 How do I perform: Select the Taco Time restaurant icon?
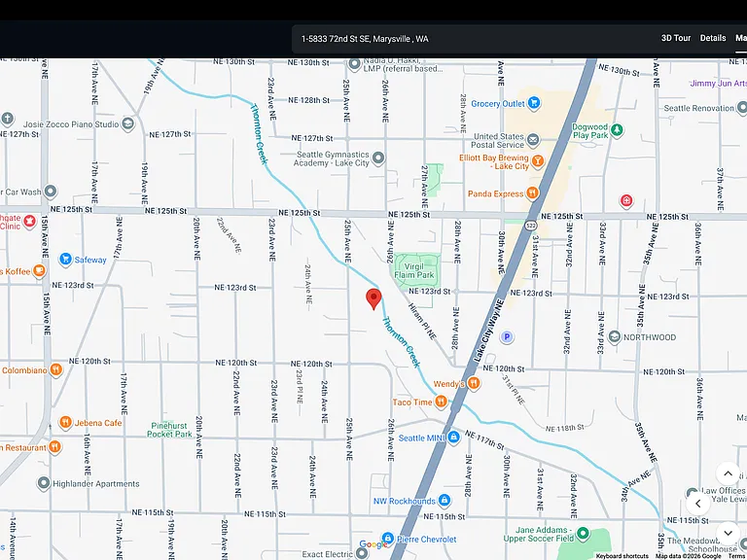(x=442, y=402)
